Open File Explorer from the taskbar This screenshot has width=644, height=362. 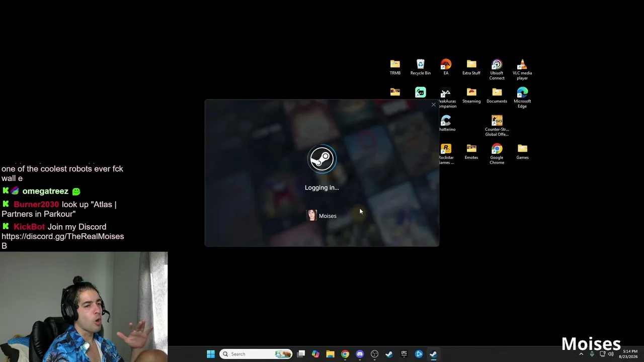point(330,354)
